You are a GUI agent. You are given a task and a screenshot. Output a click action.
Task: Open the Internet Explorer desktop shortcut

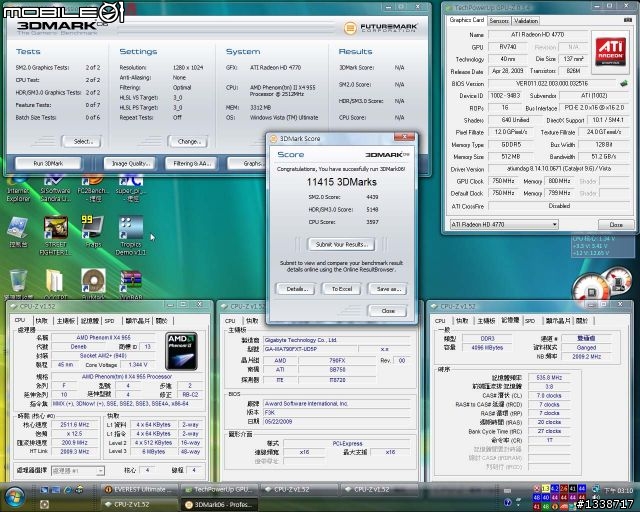click(18, 189)
